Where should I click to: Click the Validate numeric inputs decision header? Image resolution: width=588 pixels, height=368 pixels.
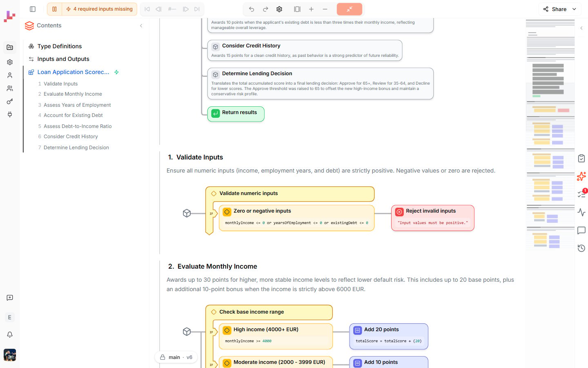[x=290, y=193]
